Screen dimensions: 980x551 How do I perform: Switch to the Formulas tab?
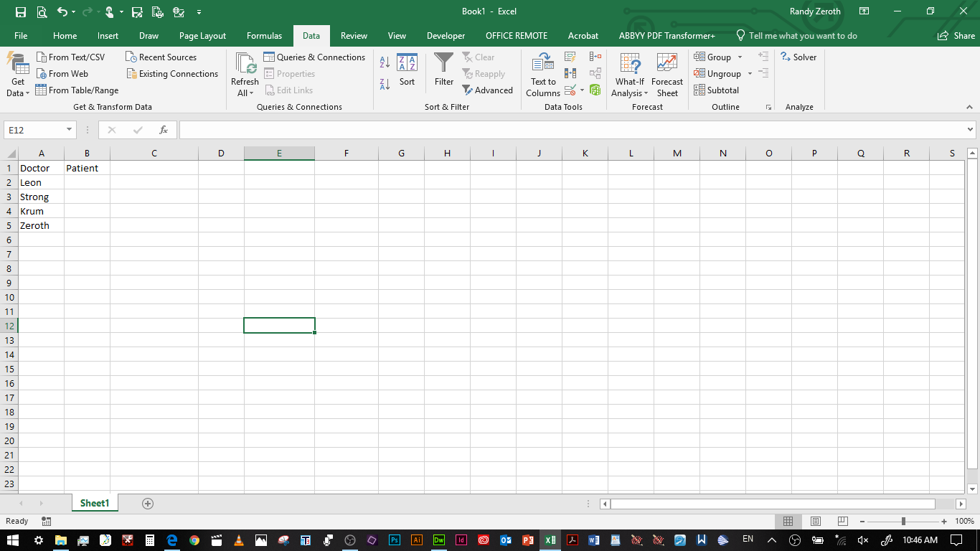click(264, 36)
